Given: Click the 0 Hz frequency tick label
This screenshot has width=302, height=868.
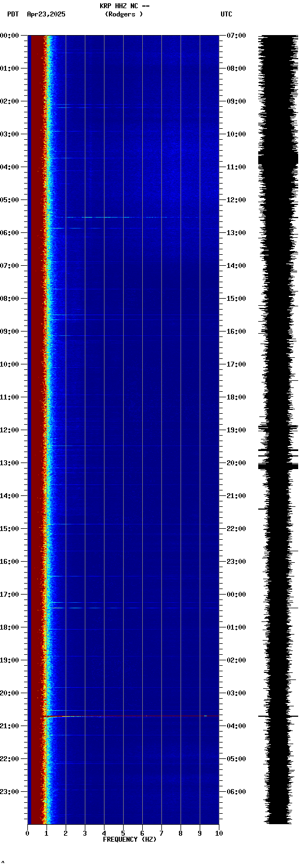Looking at the screenshot, I should click(27, 833).
